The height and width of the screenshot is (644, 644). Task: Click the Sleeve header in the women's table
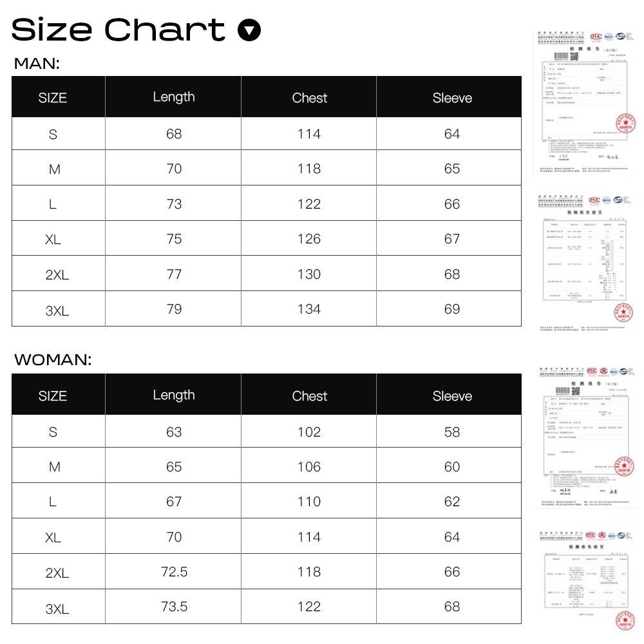pyautogui.click(x=452, y=396)
